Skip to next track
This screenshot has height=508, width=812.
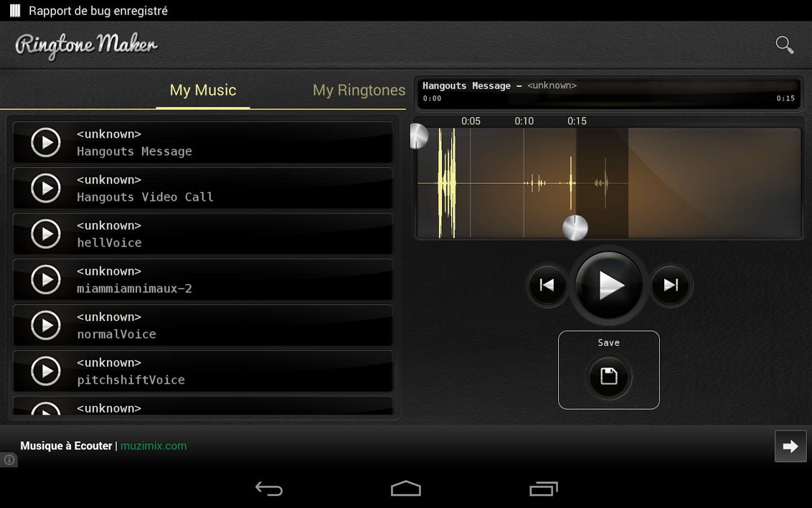click(671, 285)
